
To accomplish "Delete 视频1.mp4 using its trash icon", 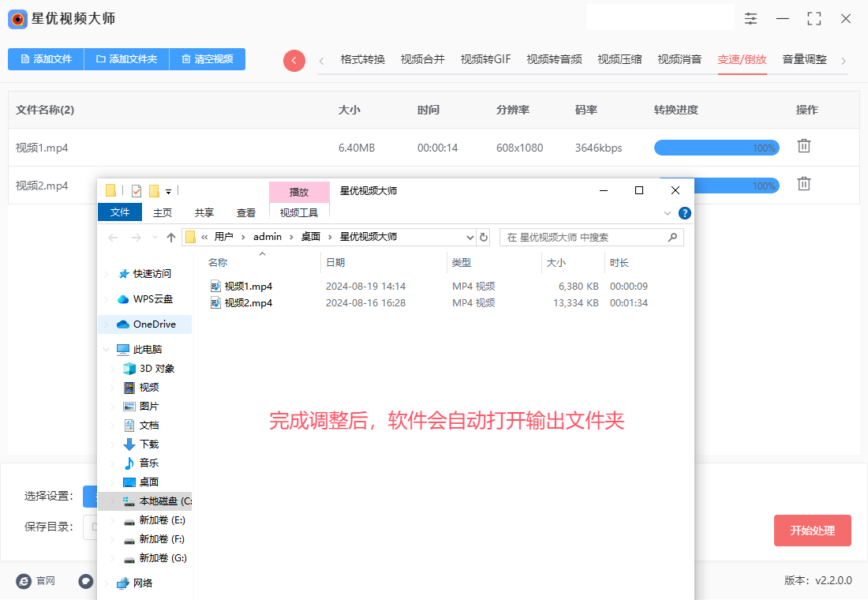I will 804,146.
